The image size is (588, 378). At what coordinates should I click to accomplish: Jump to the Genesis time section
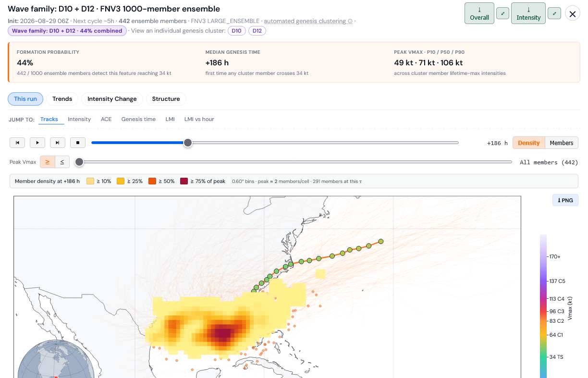(138, 119)
